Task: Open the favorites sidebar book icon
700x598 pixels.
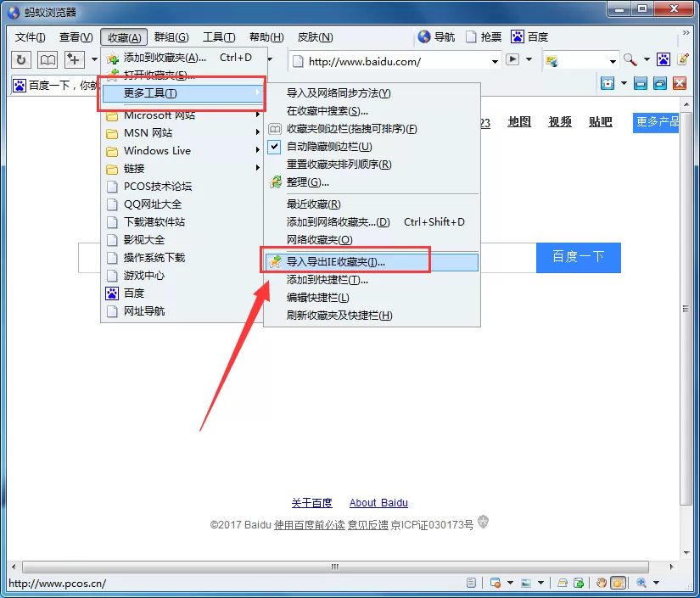Action: 48,59
